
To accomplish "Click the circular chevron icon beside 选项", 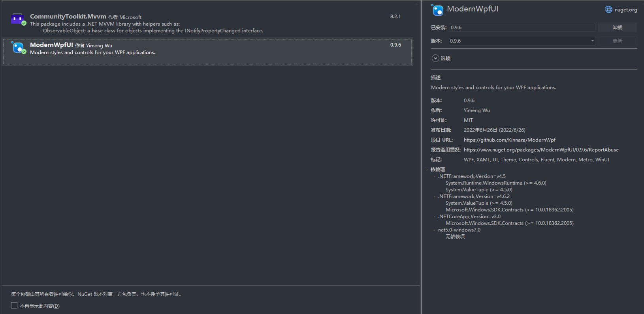I will point(435,58).
